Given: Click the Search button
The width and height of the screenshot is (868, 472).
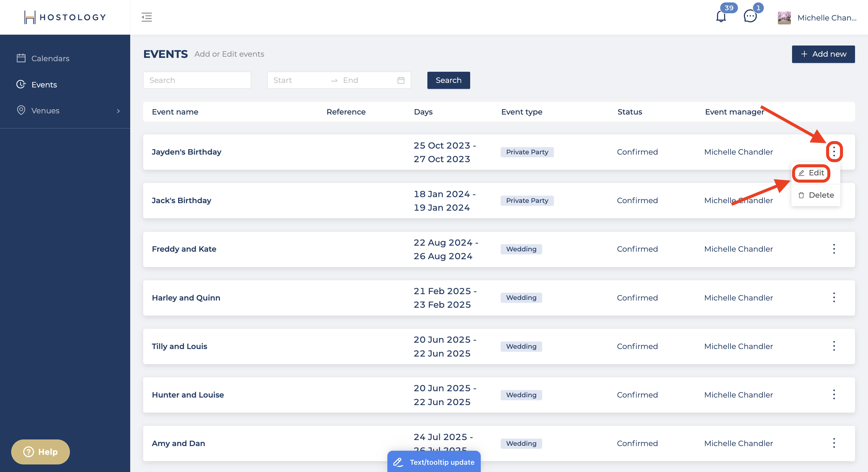Looking at the screenshot, I should pyautogui.click(x=448, y=80).
